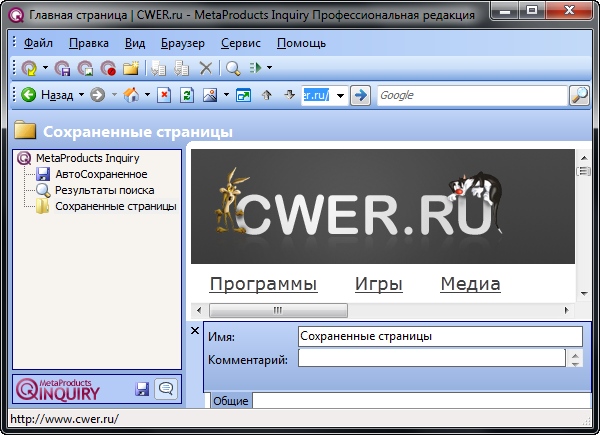
Task: Click the Go arrow next to address bar
Action: [361, 96]
